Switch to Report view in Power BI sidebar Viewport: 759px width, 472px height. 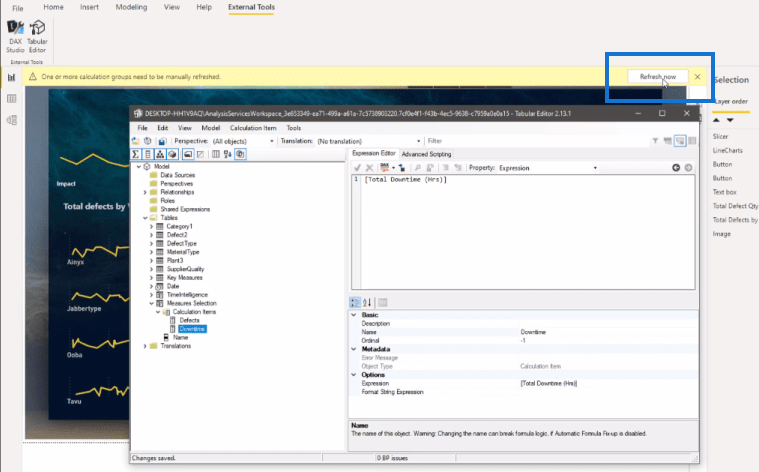[x=12, y=77]
